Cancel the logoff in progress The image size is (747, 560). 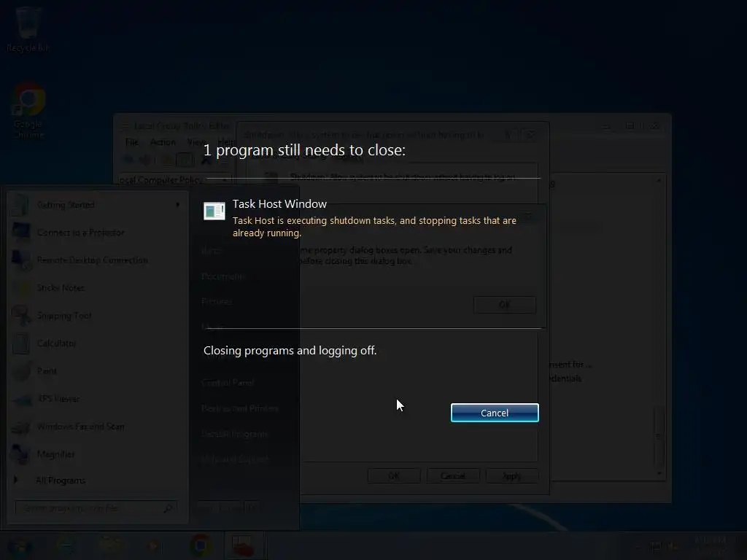tap(495, 413)
